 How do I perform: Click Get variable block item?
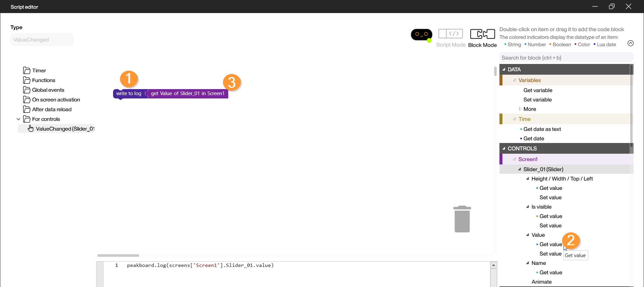pyautogui.click(x=538, y=90)
